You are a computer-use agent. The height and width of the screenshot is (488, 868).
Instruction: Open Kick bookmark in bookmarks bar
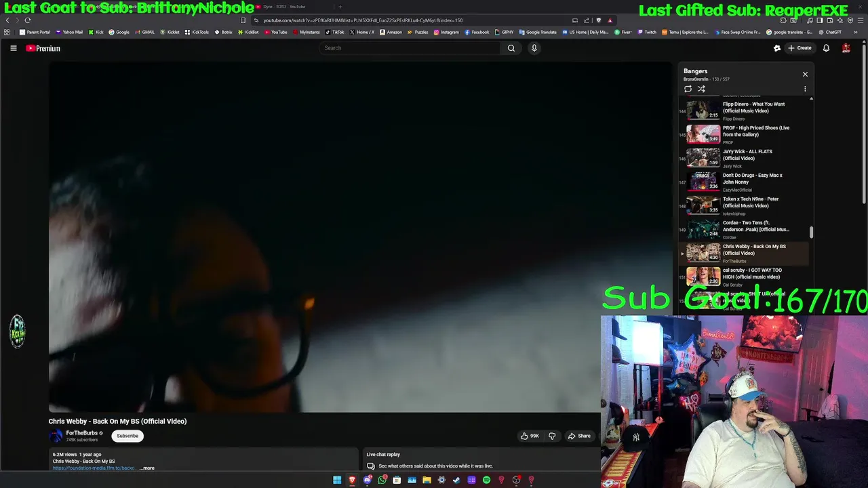[x=96, y=32]
